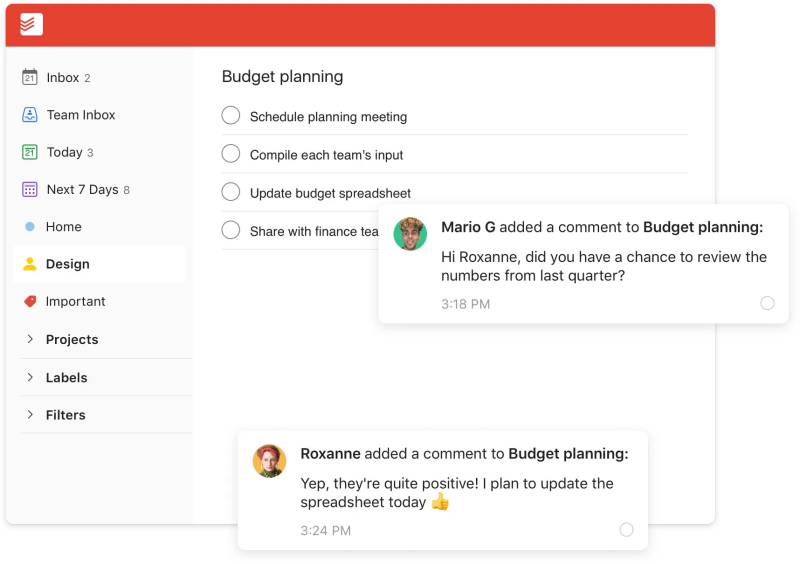Mark Mario G's comment notification as read
800x564 pixels.
point(767,303)
